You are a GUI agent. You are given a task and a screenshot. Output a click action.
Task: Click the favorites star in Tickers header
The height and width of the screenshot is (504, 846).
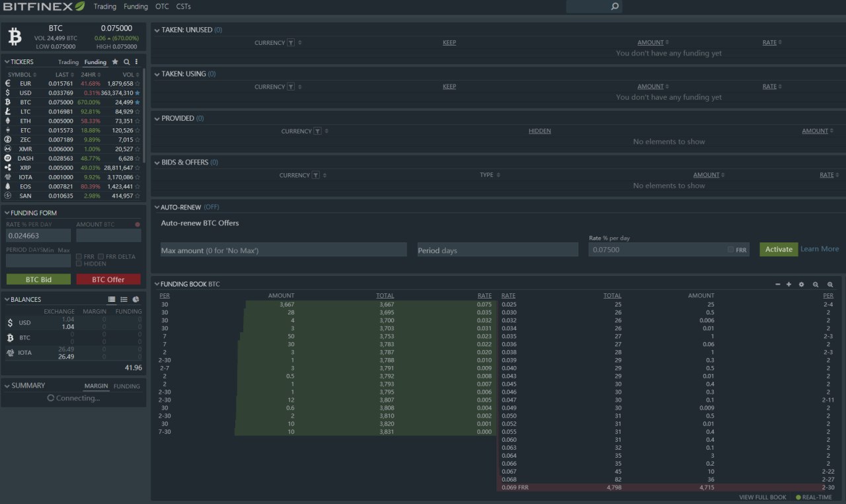115,62
